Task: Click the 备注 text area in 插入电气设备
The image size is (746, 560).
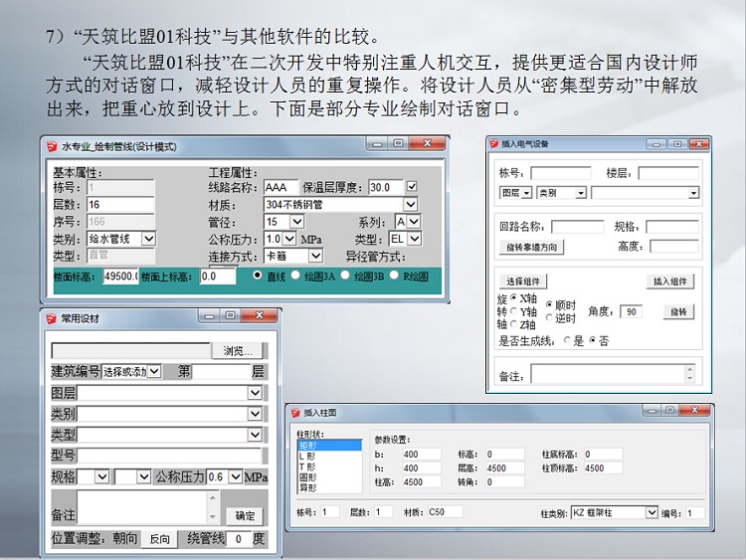Action: [614, 374]
